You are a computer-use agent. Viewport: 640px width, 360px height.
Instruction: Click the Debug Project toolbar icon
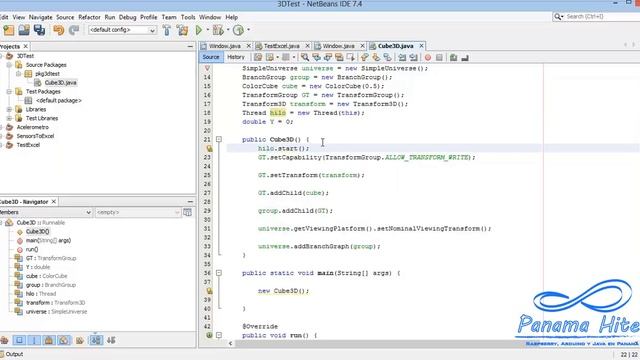(x=218, y=30)
